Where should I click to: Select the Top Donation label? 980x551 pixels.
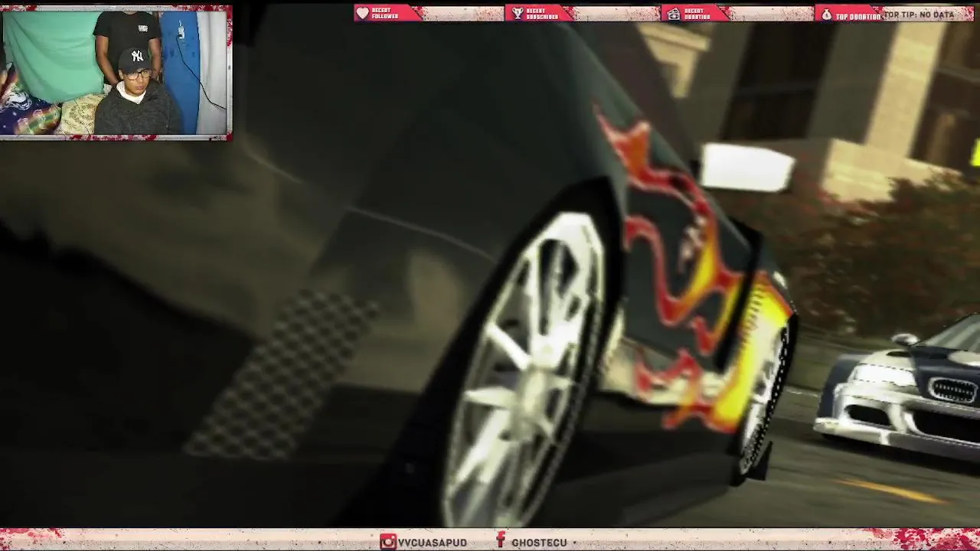pos(858,15)
